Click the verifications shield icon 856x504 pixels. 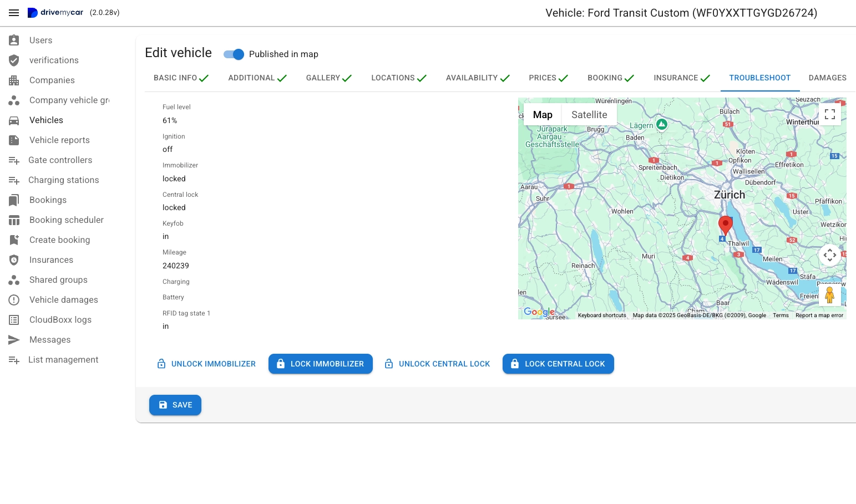pyautogui.click(x=14, y=60)
